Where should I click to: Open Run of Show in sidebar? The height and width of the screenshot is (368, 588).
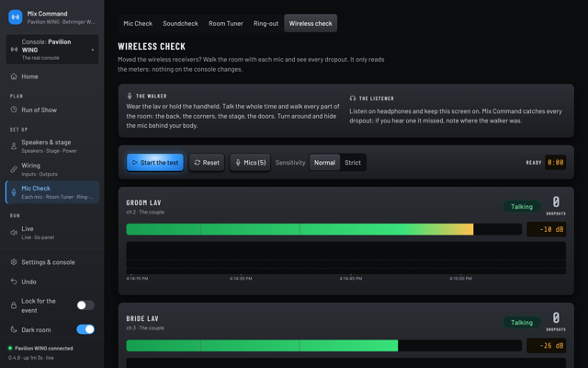(x=52, y=110)
